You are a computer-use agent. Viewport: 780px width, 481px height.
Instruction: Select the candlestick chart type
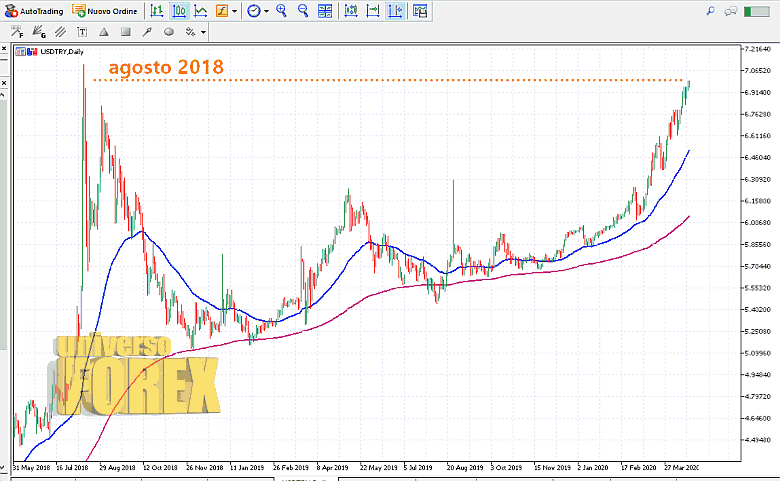click(x=179, y=11)
